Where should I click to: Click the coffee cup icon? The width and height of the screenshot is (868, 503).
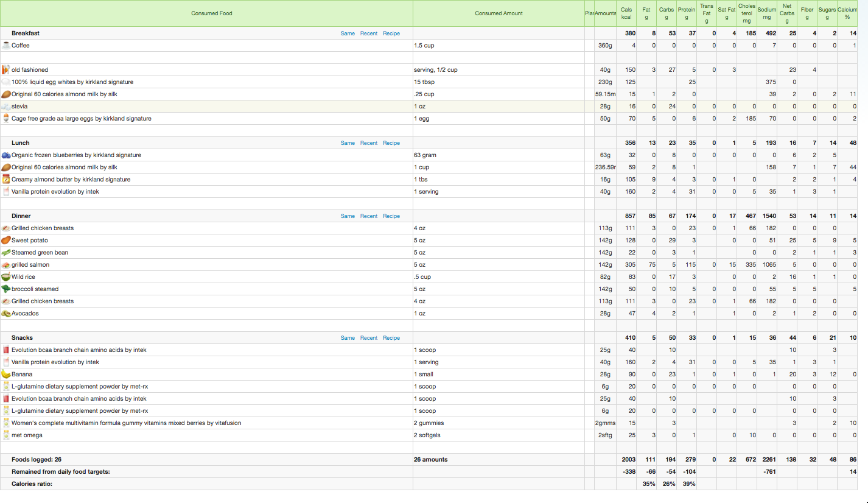6,46
